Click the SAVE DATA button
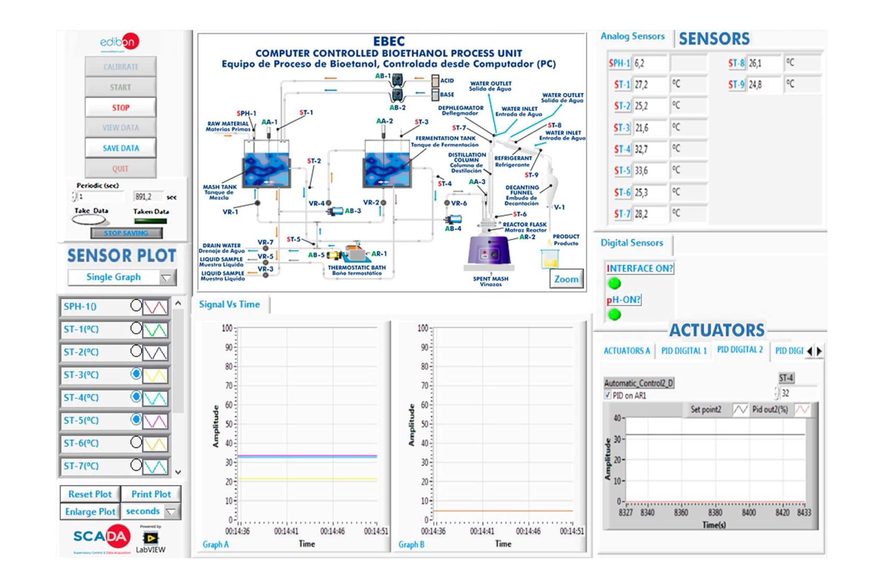 point(120,148)
